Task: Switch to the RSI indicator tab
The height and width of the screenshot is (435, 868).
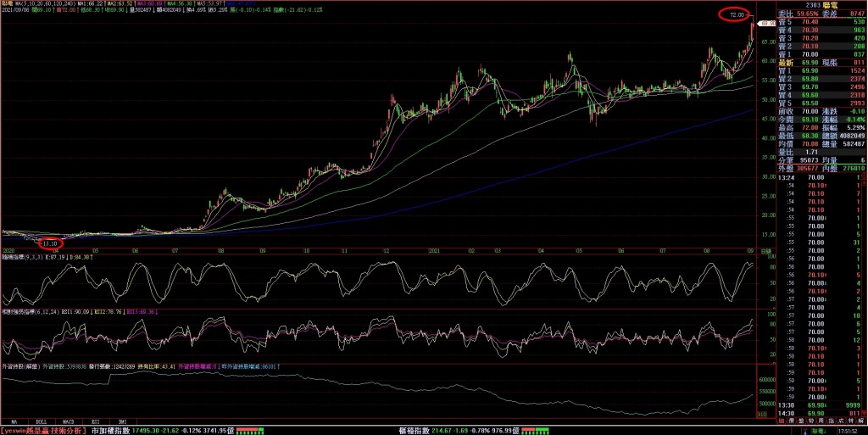Action: pos(94,421)
